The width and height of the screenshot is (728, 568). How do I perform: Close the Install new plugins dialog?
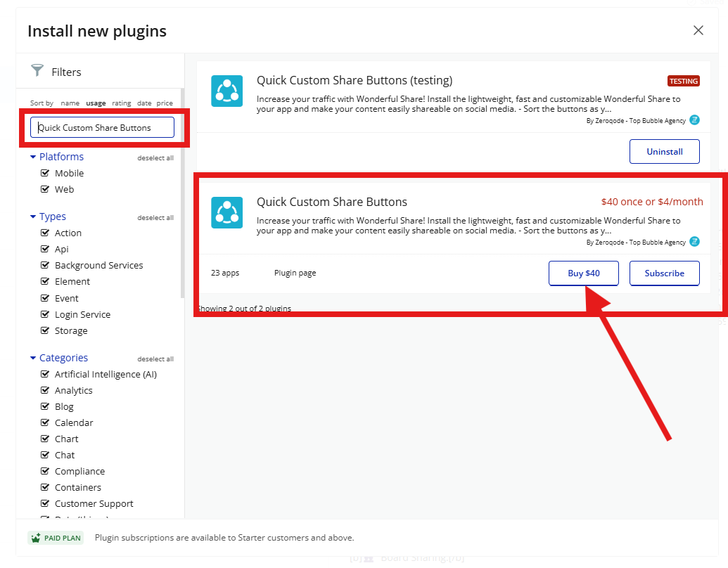pyautogui.click(x=698, y=30)
